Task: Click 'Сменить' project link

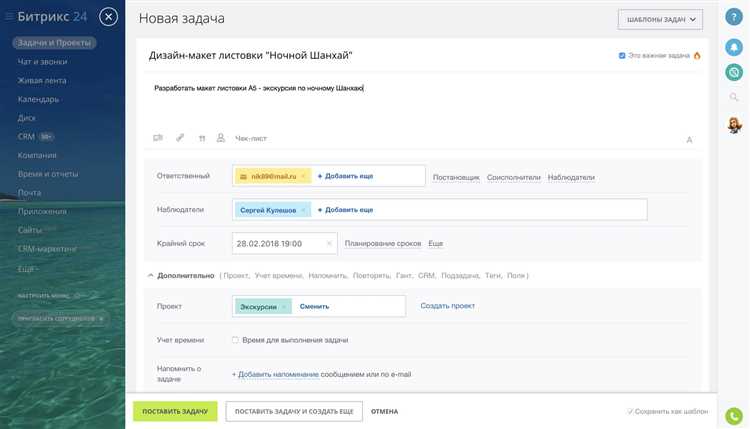Action: coord(314,307)
